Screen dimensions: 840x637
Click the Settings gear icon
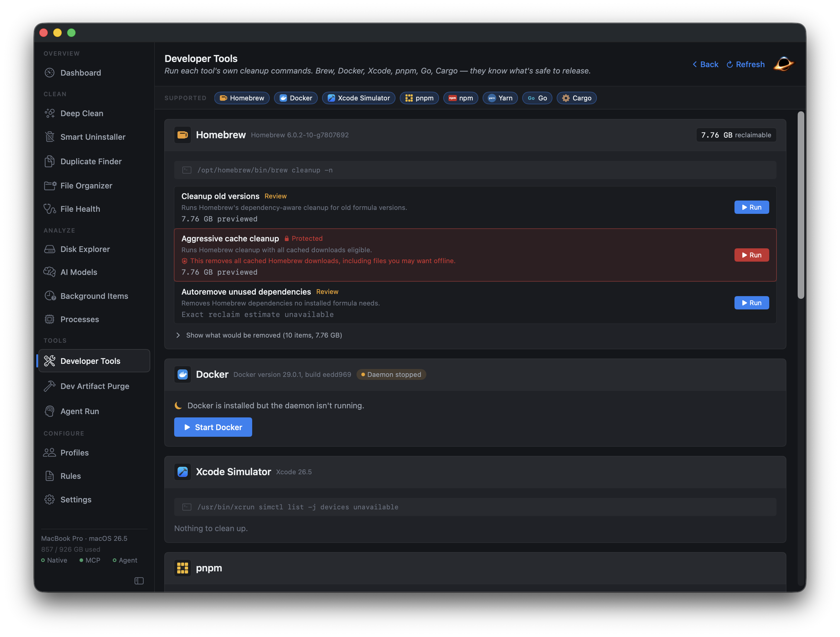50,499
